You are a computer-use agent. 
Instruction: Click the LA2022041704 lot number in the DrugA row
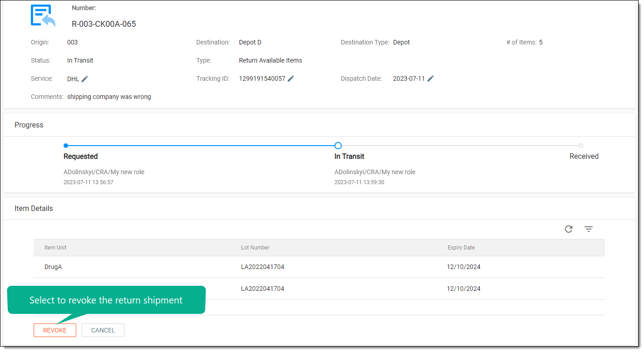coord(262,267)
